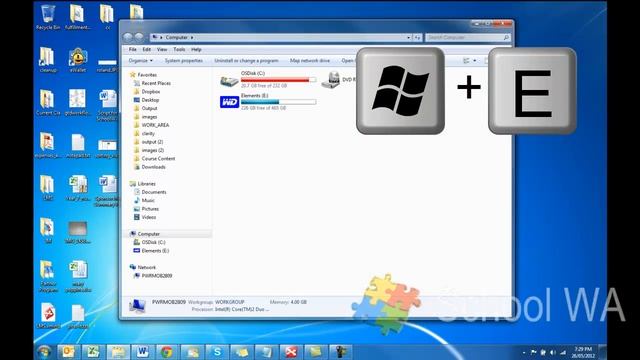Screen dimensions: 640x360
Task: Open the Edit menu
Action: (147, 49)
